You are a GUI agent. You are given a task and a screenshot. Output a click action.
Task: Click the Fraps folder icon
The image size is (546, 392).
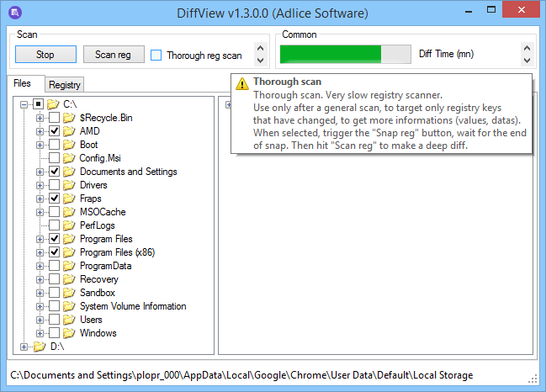(x=69, y=198)
